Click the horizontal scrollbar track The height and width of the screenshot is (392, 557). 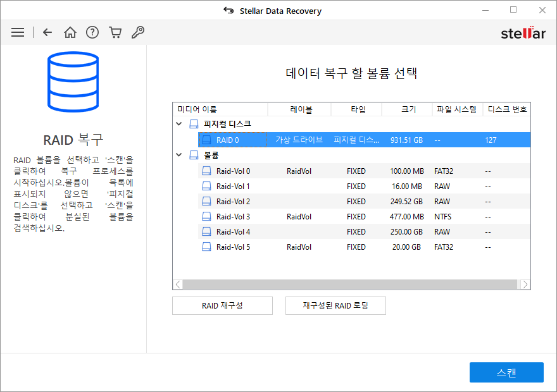[350, 285]
